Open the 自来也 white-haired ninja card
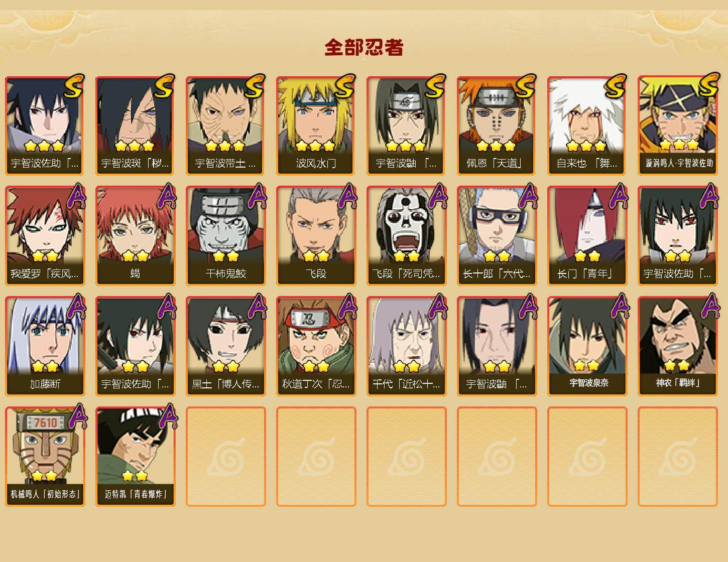 tap(587, 125)
